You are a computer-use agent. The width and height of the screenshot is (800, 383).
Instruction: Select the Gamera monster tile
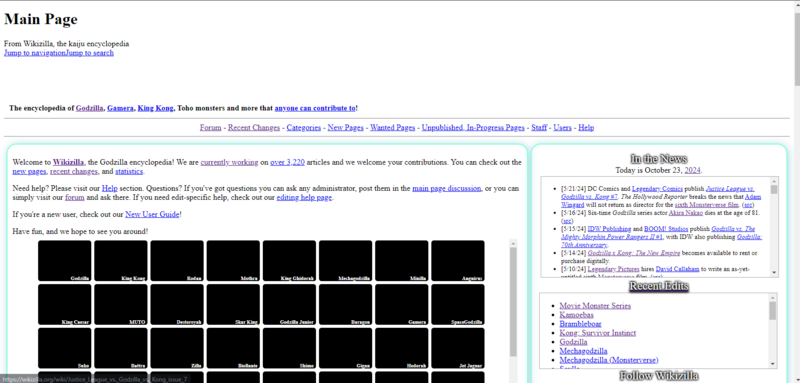[x=402, y=304]
